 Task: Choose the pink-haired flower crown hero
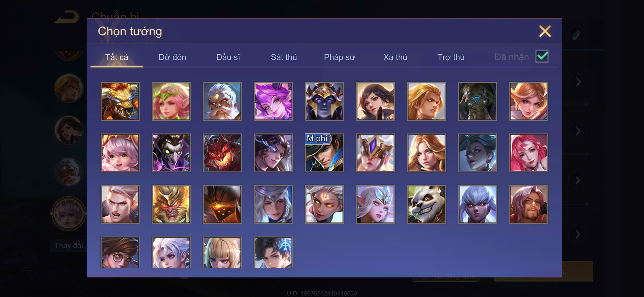coord(171,101)
